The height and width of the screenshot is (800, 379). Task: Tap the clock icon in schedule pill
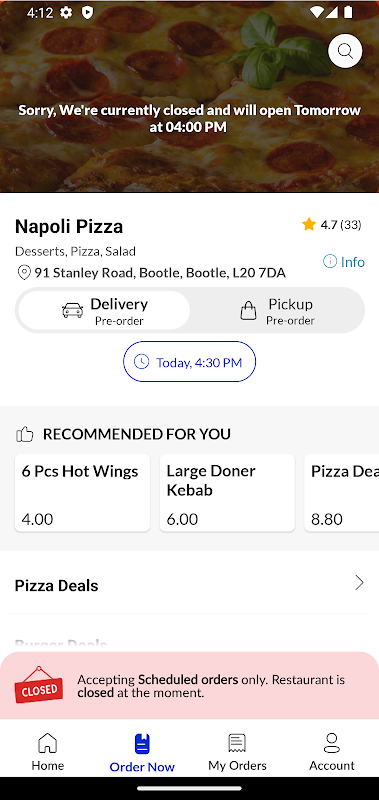pyautogui.click(x=141, y=362)
